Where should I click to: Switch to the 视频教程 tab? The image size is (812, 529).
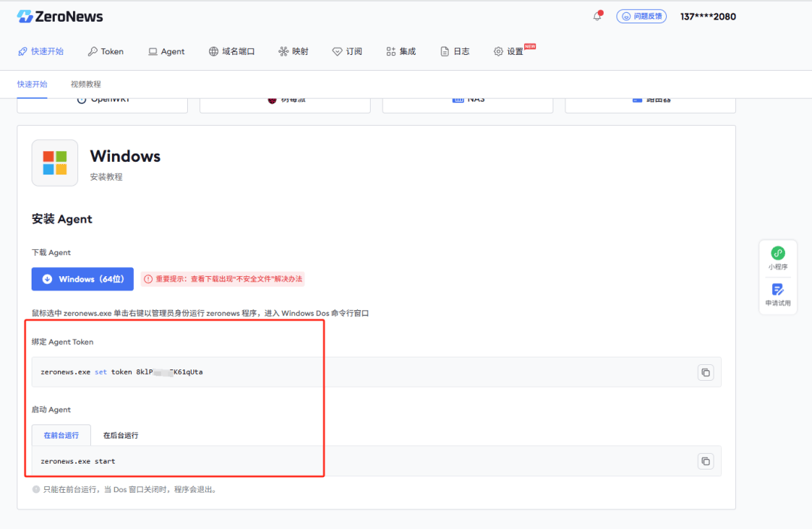tap(86, 84)
